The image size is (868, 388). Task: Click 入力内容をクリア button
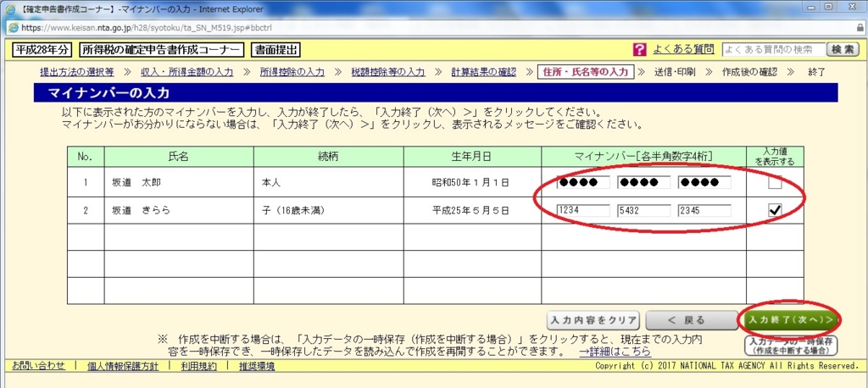pyautogui.click(x=593, y=320)
